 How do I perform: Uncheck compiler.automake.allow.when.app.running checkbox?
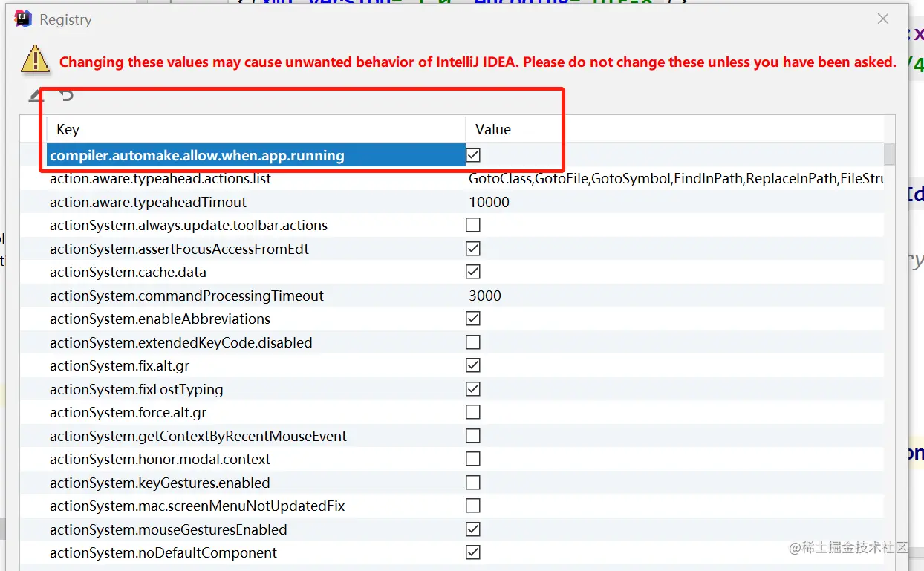pos(473,154)
